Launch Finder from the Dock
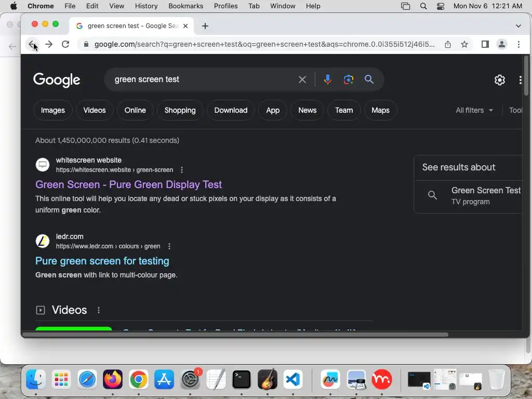This screenshot has width=532, height=399. (x=36, y=379)
